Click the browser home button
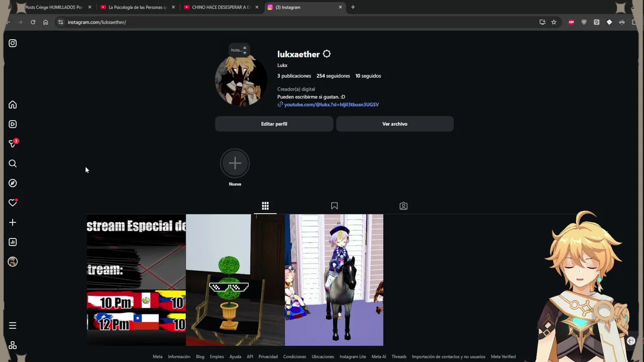 point(45,22)
